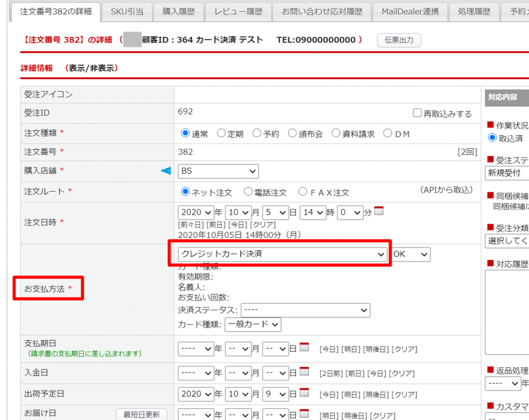Click the [今日] link under 注文日時
This screenshot has width=529, height=420.
(237, 225)
